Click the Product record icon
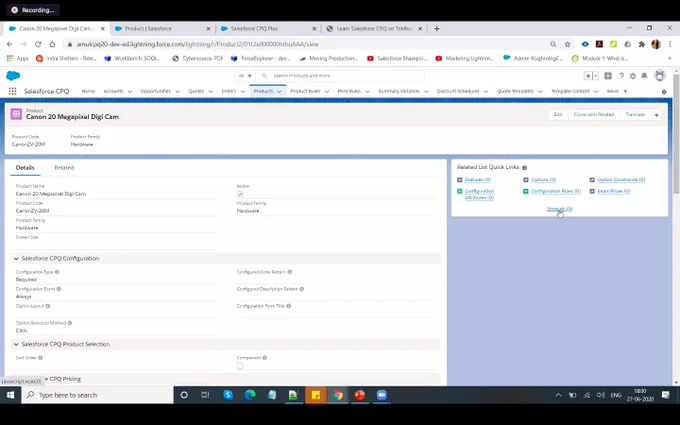 [x=16, y=114]
